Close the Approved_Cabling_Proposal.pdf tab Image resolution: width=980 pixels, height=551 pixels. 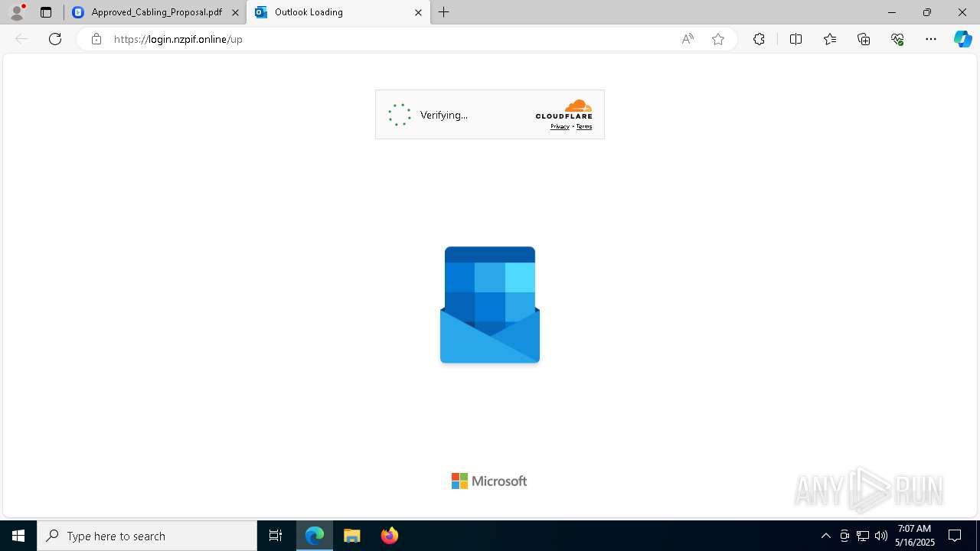[x=235, y=12]
